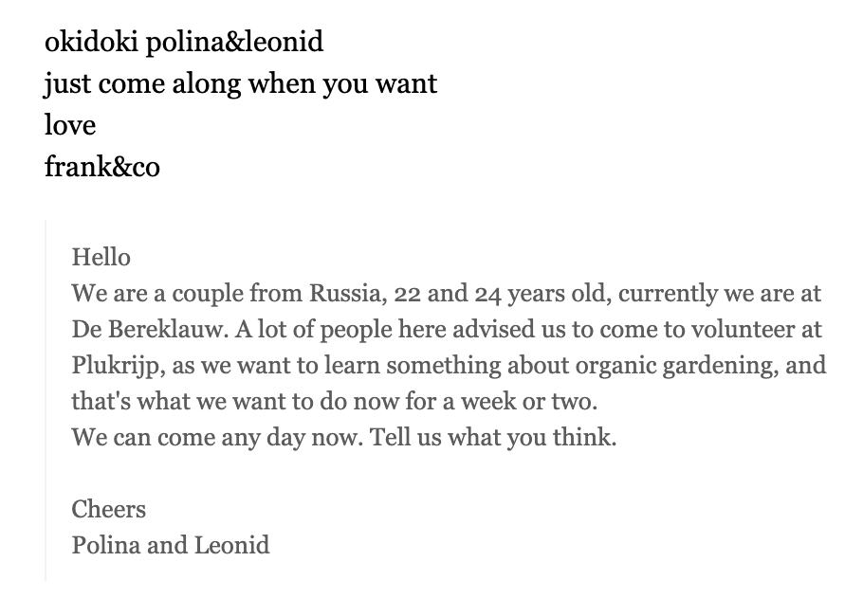Click 'Hello' in the quoted message
Screen dimensions: 863x616
[x=101, y=258]
